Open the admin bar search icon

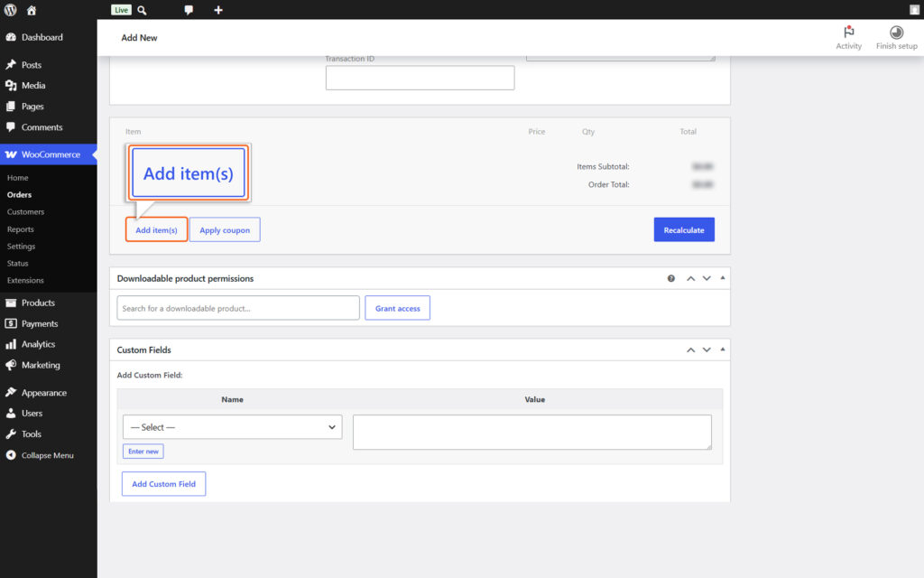[x=142, y=10]
